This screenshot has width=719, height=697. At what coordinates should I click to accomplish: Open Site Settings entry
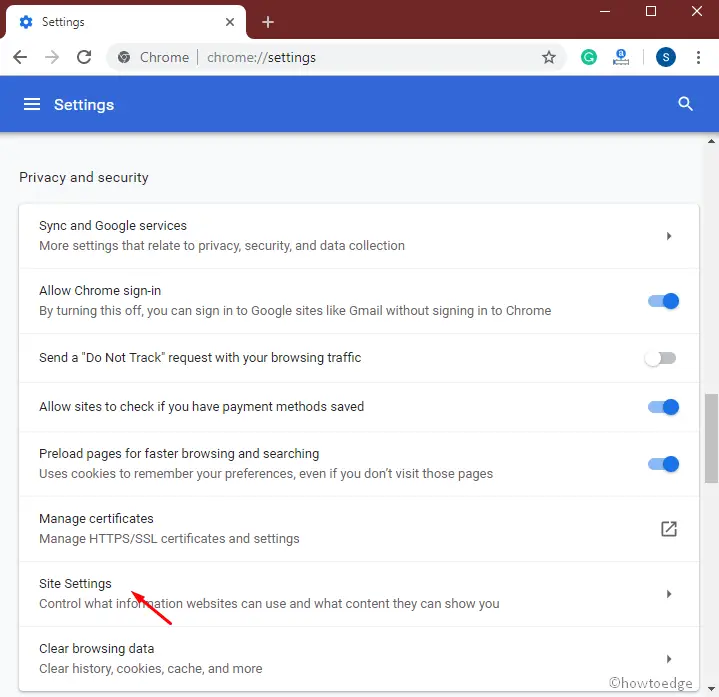coord(359,594)
